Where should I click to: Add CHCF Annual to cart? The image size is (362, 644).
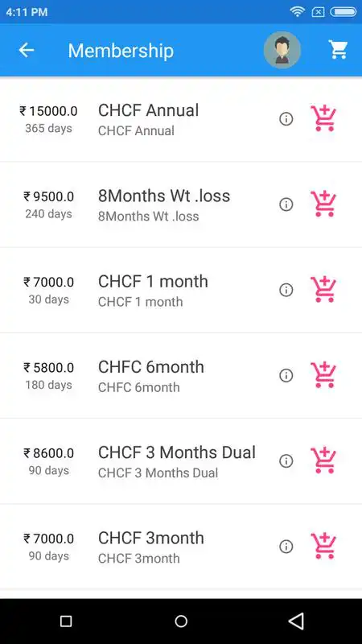tap(323, 118)
